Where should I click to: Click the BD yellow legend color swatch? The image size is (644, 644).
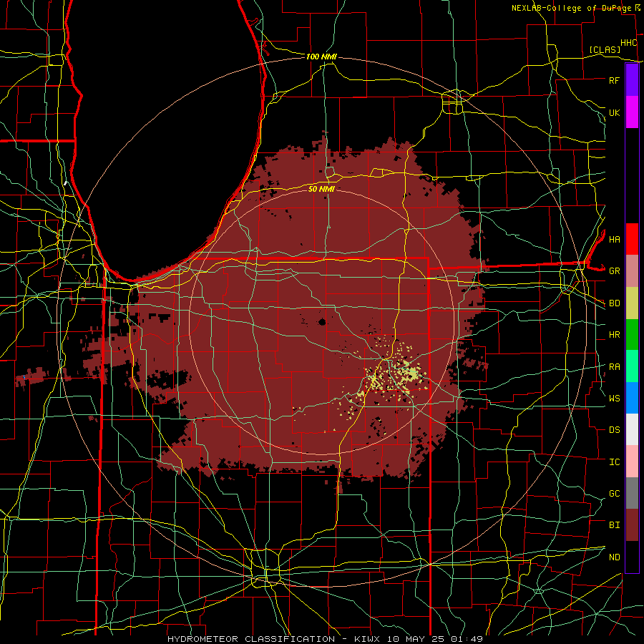pos(632,303)
